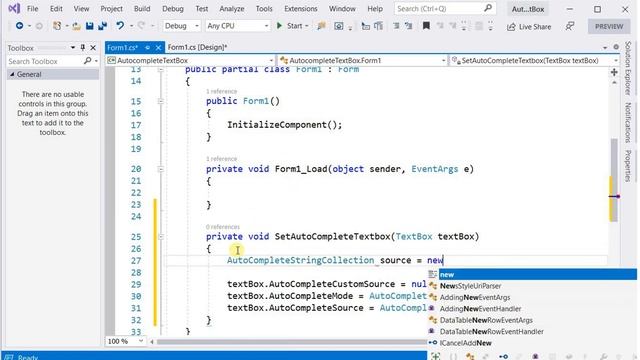
Task: Click the bookmark icon in the toolbar
Action: pos(426,26)
